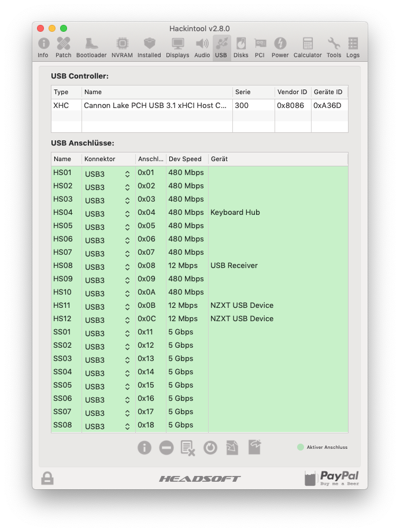The image size is (400, 532).
Task: Click the PayPal Buy me a Beer link
Action: click(x=332, y=478)
